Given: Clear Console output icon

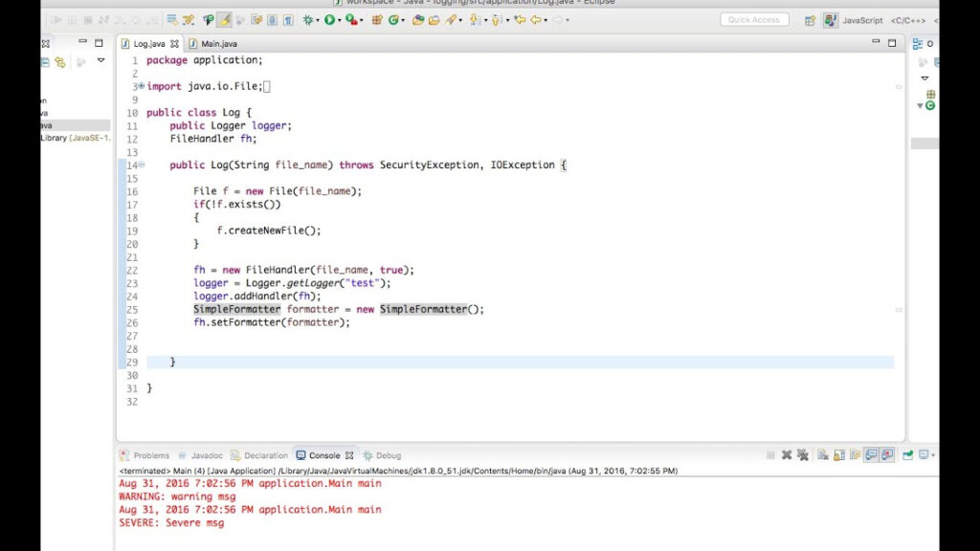Looking at the screenshot, I should click(822, 454).
